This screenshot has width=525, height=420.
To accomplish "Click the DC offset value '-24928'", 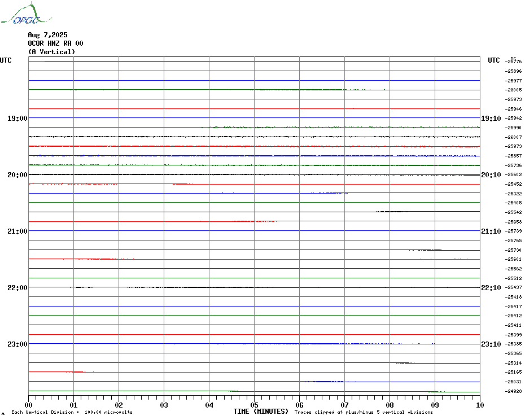I will (x=513, y=391).
